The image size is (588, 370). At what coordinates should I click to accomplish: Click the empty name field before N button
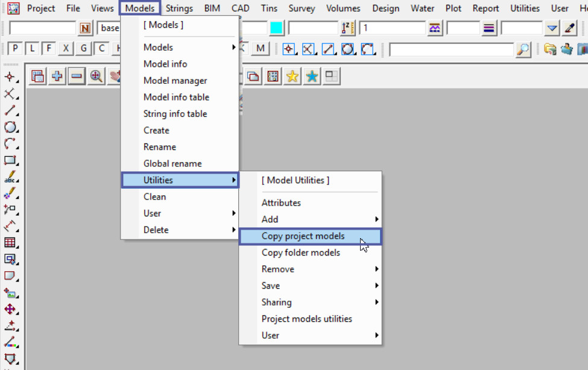click(42, 28)
